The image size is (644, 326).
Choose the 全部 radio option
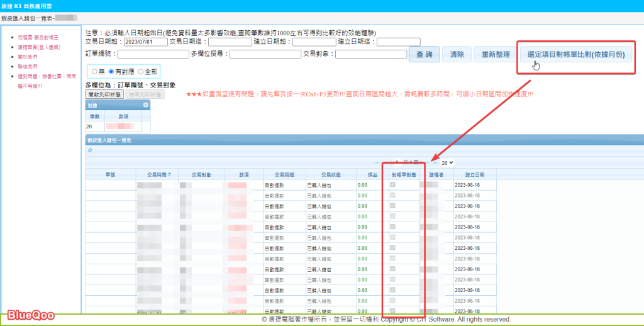(140, 72)
